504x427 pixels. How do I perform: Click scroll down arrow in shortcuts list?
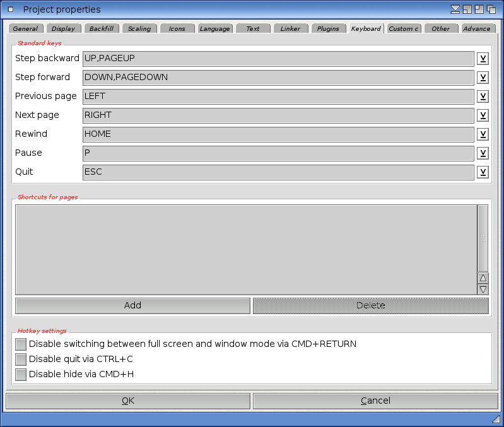coord(483,290)
